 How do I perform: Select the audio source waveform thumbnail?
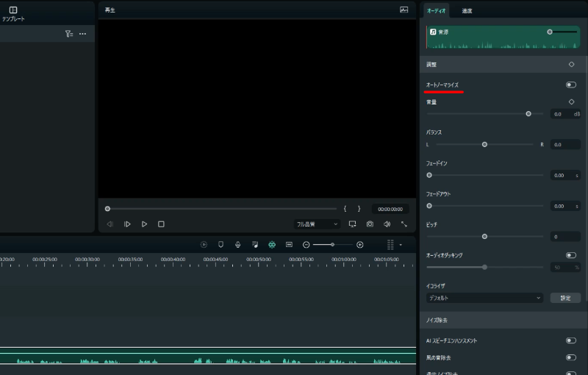[x=503, y=37]
